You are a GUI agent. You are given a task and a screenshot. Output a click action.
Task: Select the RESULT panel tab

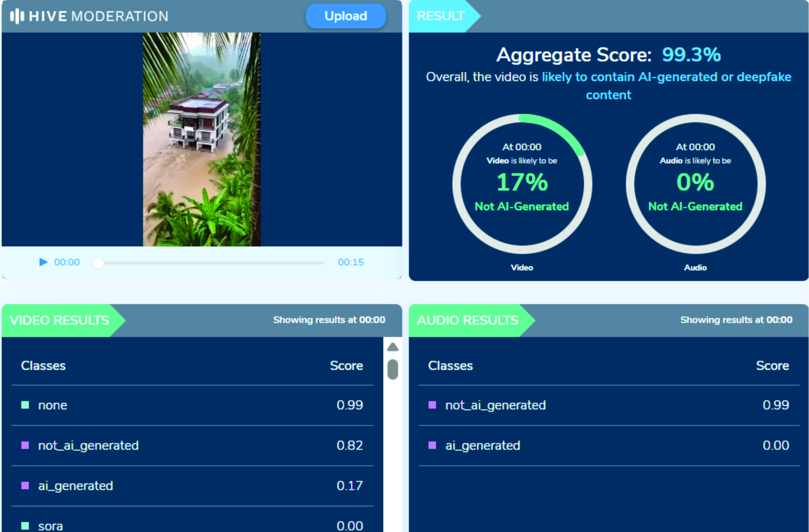(440, 16)
